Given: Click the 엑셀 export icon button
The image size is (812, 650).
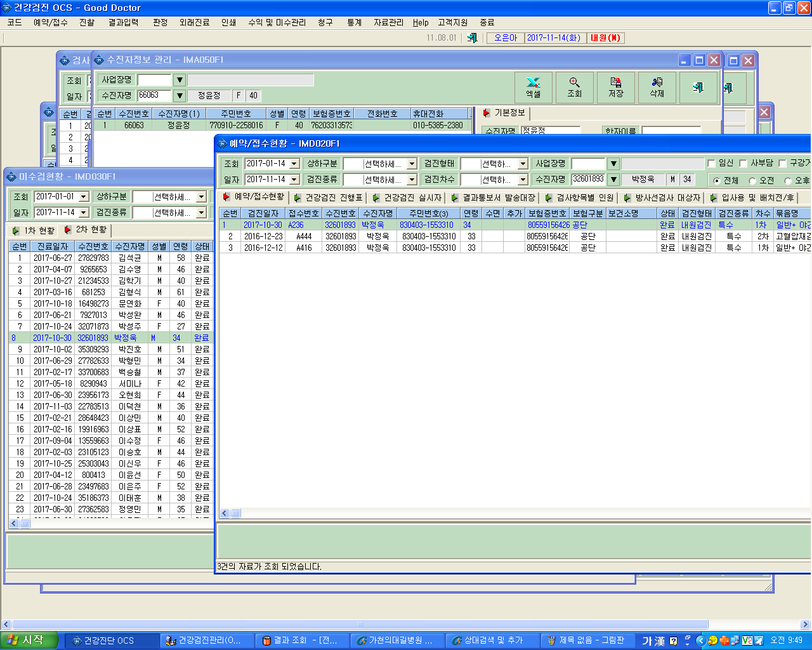Looking at the screenshot, I should pyautogui.click(x=534, y=87).
